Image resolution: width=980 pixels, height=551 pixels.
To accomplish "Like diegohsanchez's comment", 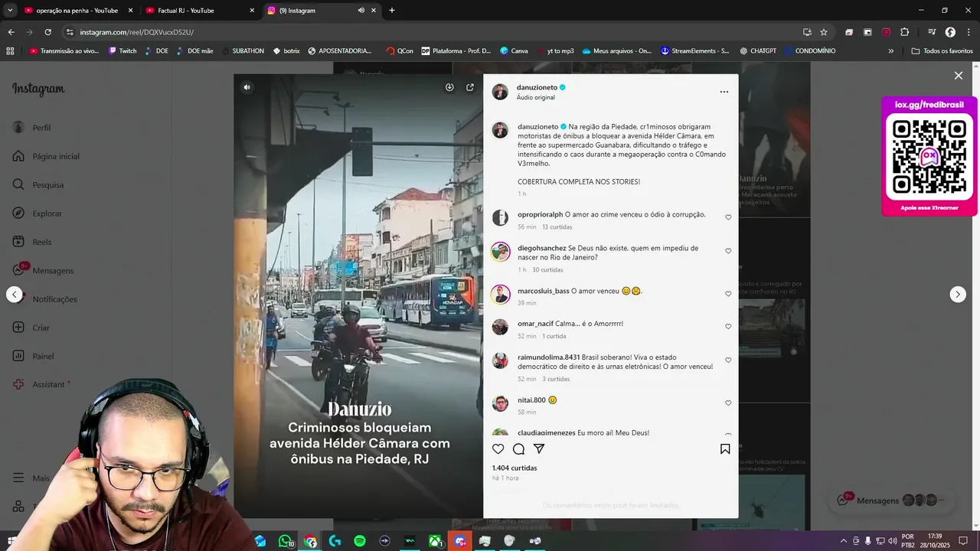I will click(728, 251).
